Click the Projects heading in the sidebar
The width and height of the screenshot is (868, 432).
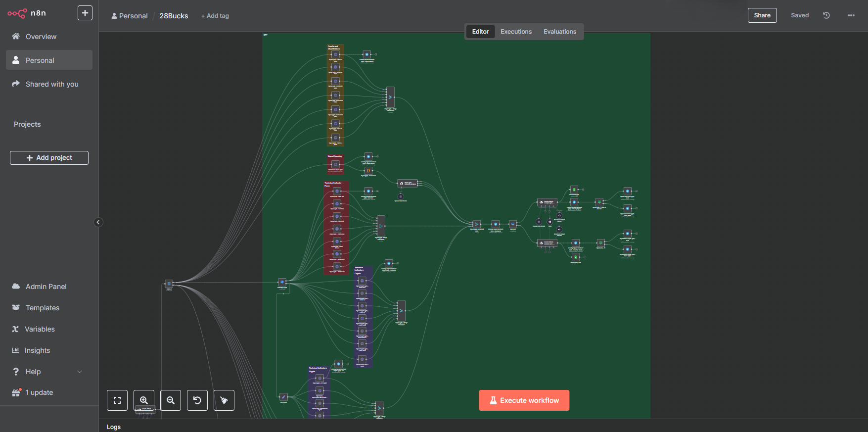coord(27,124)
